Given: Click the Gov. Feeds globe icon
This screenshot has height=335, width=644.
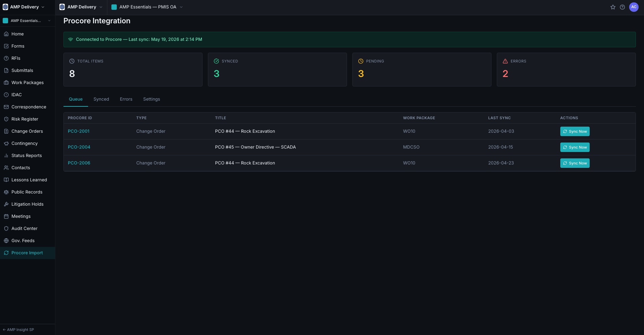Looking at the screenshot, I should [x=6, y=241].
